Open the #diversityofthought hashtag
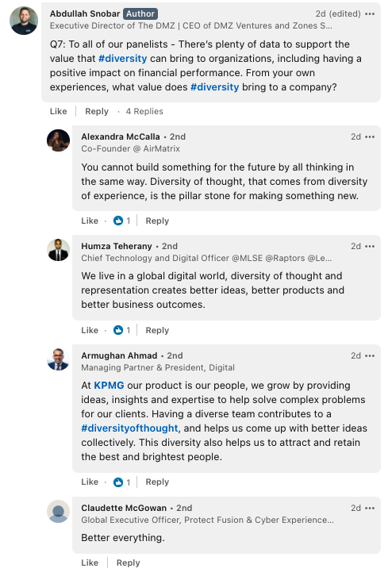Viewport: 392px width, 576px height. point(129,428)
